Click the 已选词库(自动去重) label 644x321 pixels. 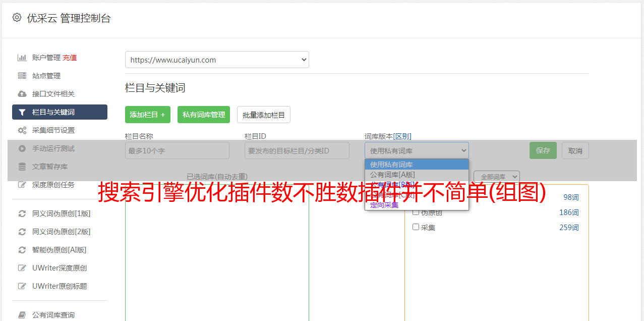[x=217, y=177]
